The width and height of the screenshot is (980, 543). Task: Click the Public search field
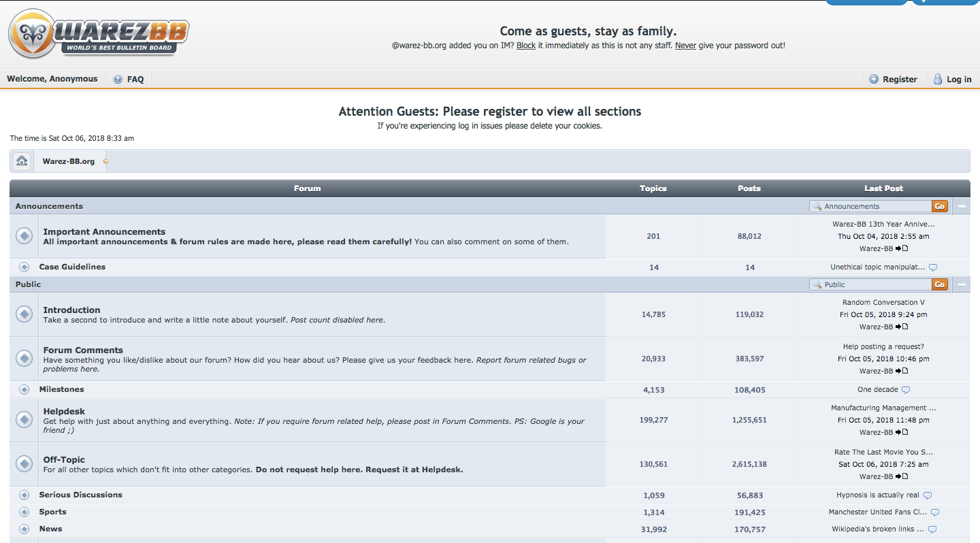tap(870, 284)
